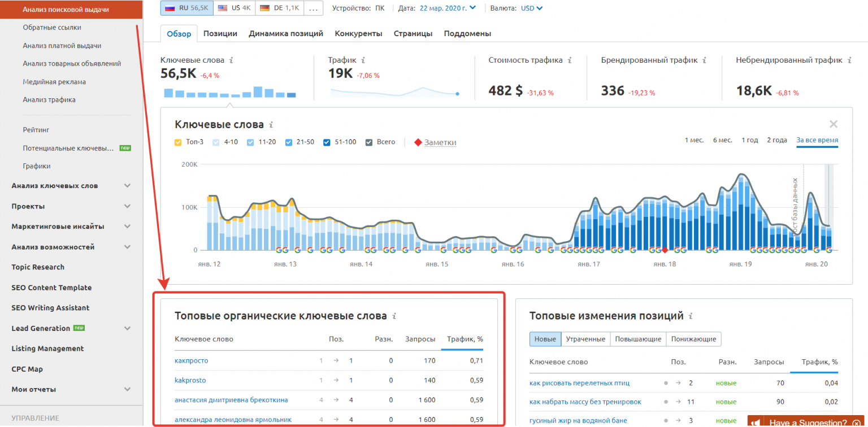This screenshot has height=427, width=868.
Task: Open keyword link какпросто
Action: [x=192, y=360]
